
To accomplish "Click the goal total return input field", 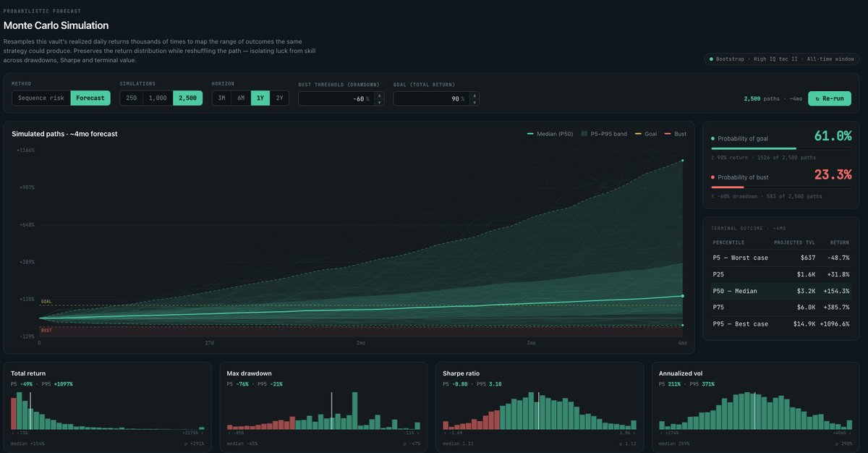I will coord(431,98).
